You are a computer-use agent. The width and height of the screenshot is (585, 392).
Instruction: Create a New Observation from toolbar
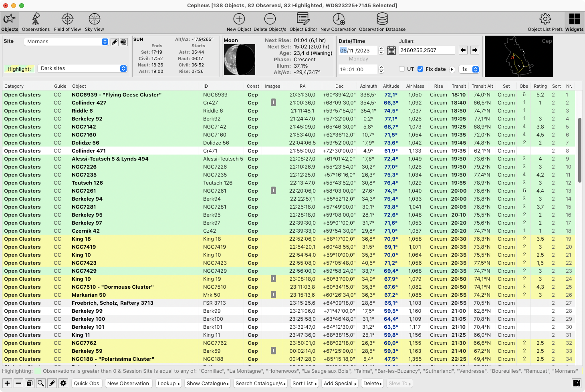coord(339,22)
